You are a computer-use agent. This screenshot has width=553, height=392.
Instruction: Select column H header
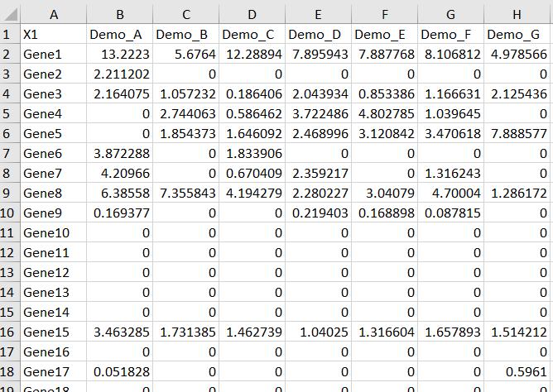(x=517, y=14)
